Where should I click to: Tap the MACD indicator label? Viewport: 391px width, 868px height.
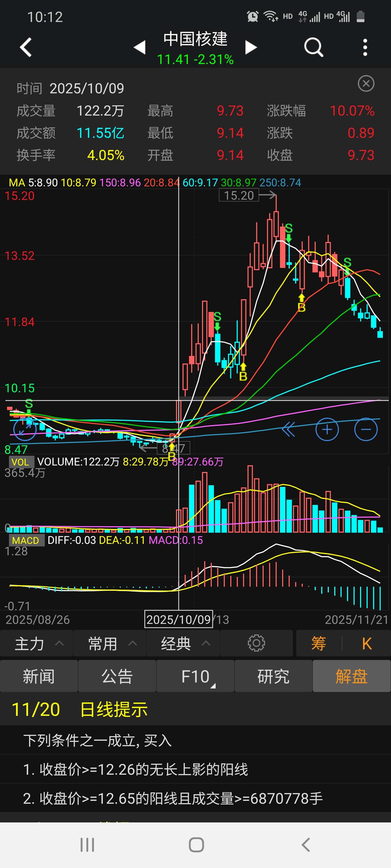coord(26,540)
